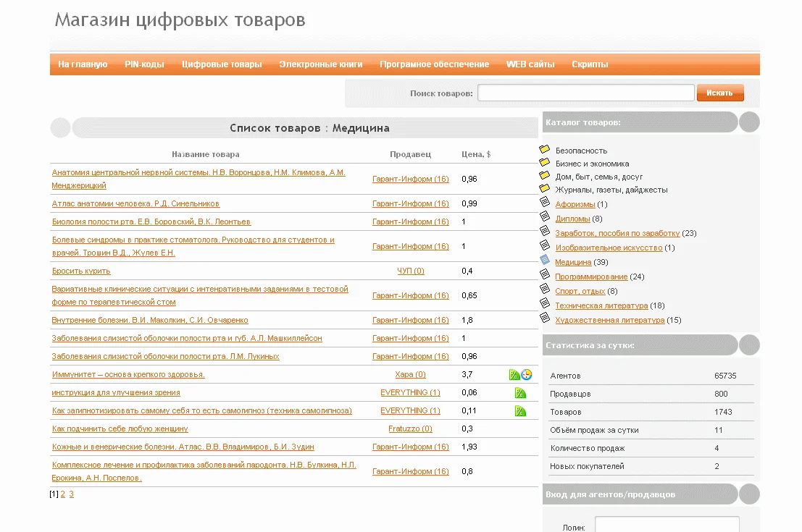This screenshot has width=802, height=532.
Task: Click discount icon beside инструкция для улучшения зрения
Action: click(x=520, y=393)
